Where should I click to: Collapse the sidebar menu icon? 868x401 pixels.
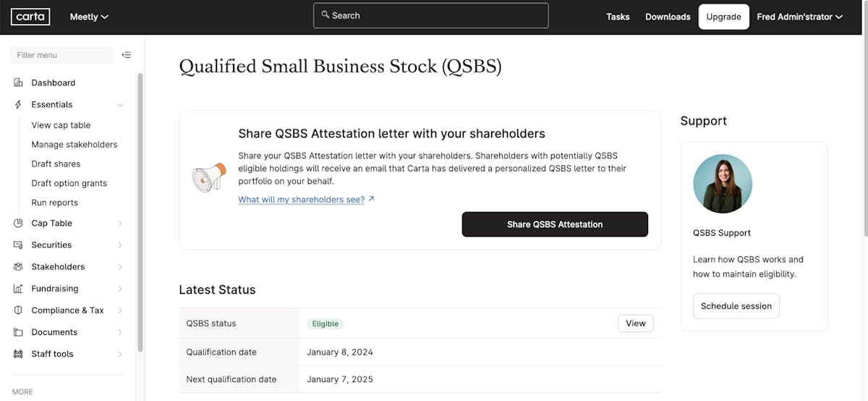point(127,55)
